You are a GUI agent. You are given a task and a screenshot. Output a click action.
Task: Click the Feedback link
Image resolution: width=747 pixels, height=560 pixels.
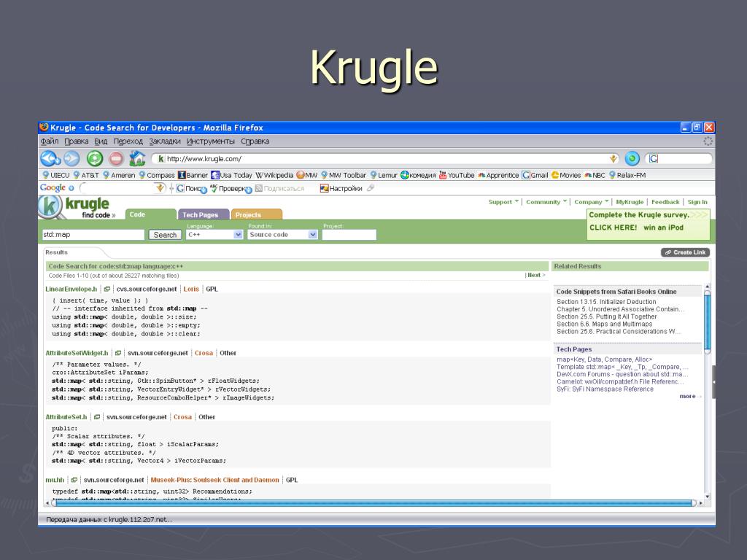click(x=665, y=202)
